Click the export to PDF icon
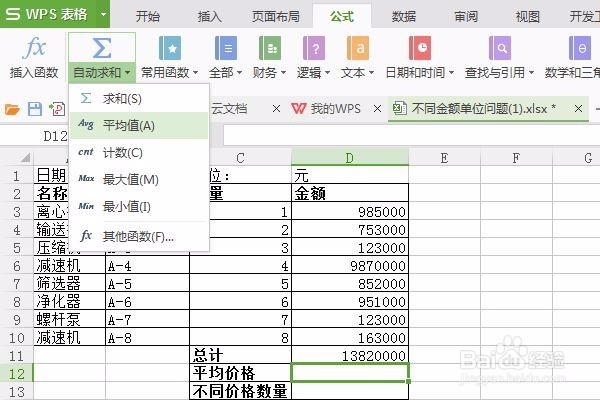600x400 pixels. click(x=57, y=109)
